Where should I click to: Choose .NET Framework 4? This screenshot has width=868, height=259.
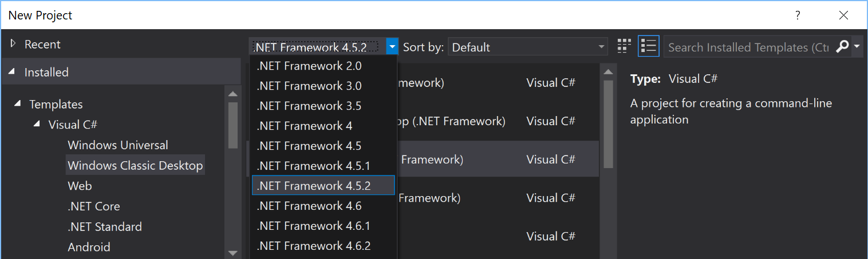click(x=323, y=126)
